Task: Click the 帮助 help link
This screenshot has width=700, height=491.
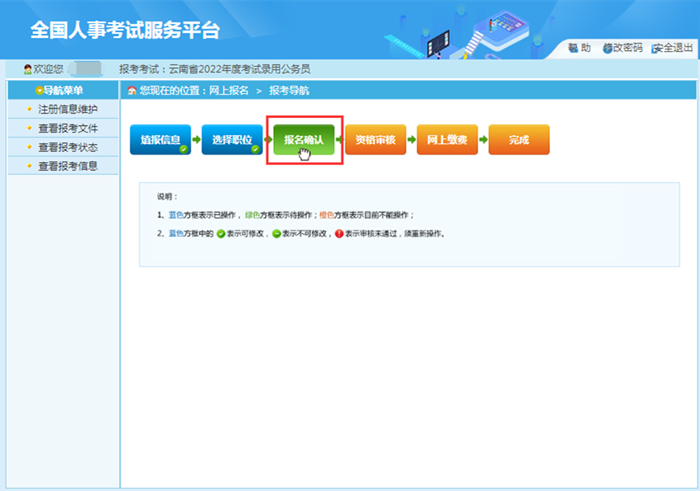Action: [580, 47]
